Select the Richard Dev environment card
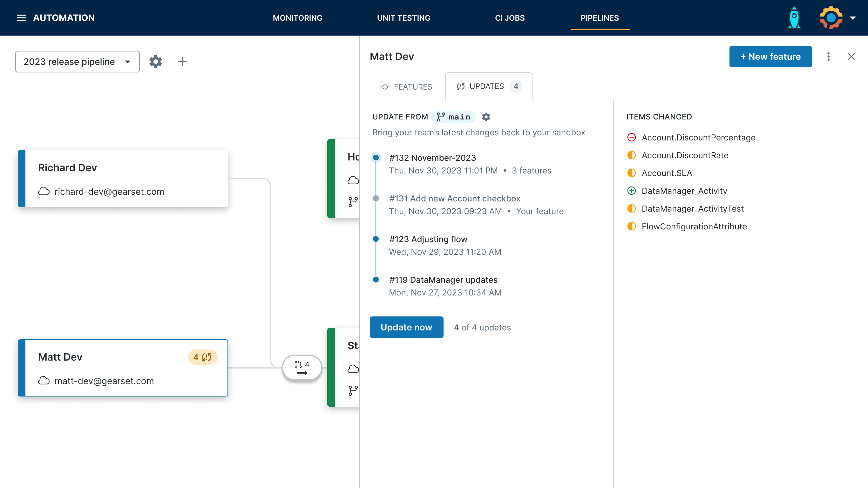This screenshot has width=868, height=488. coord(123,179)
